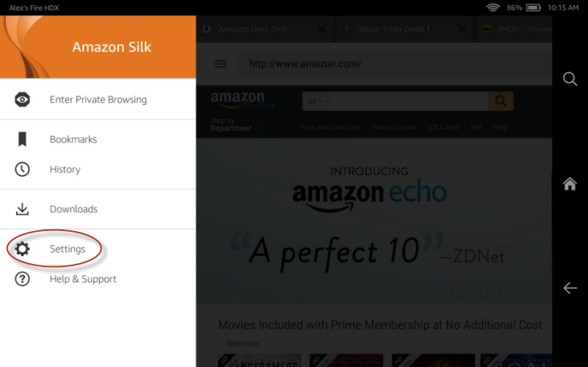Tap the Enter Private Browsing eye icon
588x367 pixels.
pyautogui.click(x=22, y=99)
